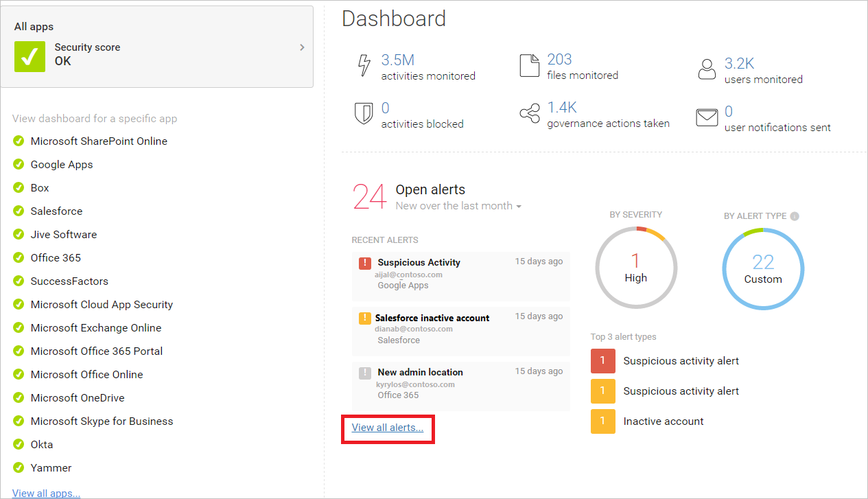868x499 pixels.
Task: Select Microsoft Skype for Business
Action: (x=102, y=421)
